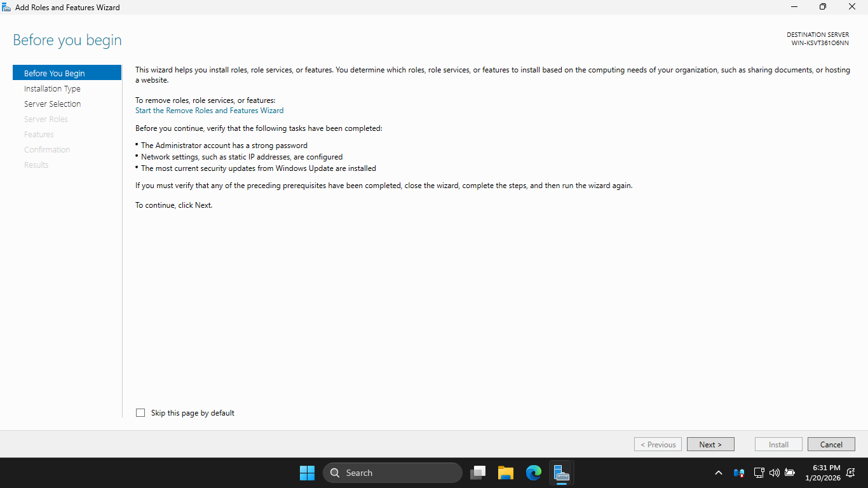
Task: Open Start the Remove Roles and Features Wizard
Action: (x=209, y=111)
